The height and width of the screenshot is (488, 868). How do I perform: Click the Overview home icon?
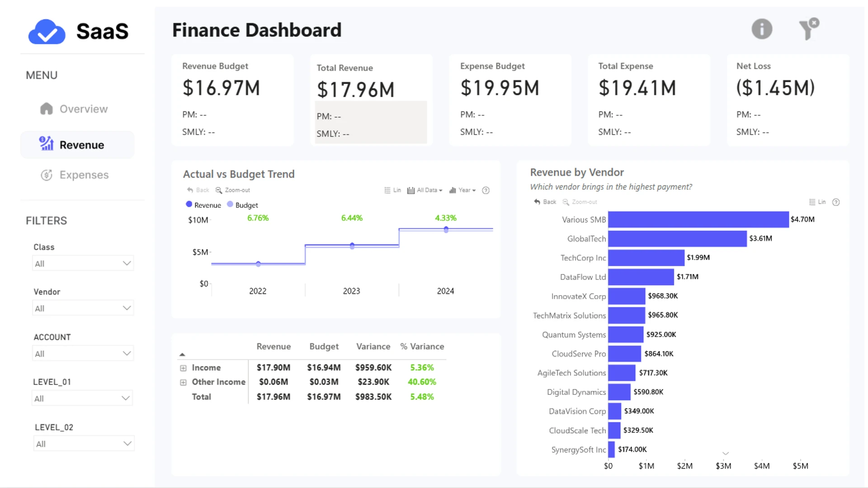47,109
